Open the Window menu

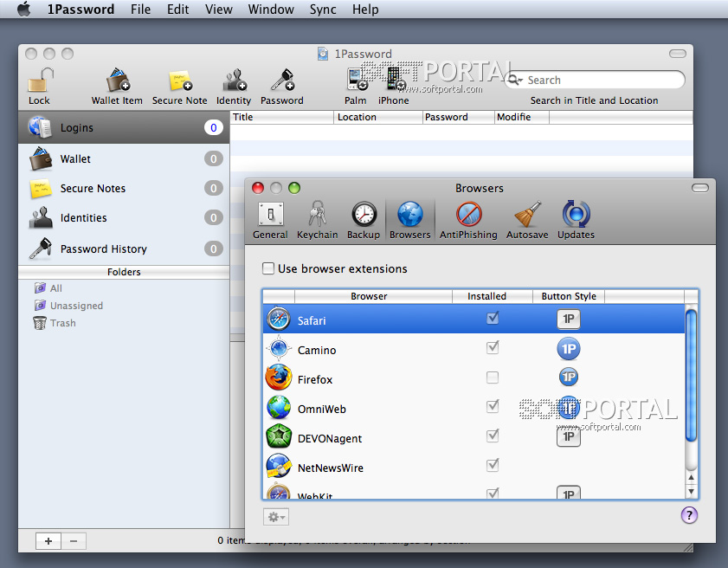click(x=271, y=10)
